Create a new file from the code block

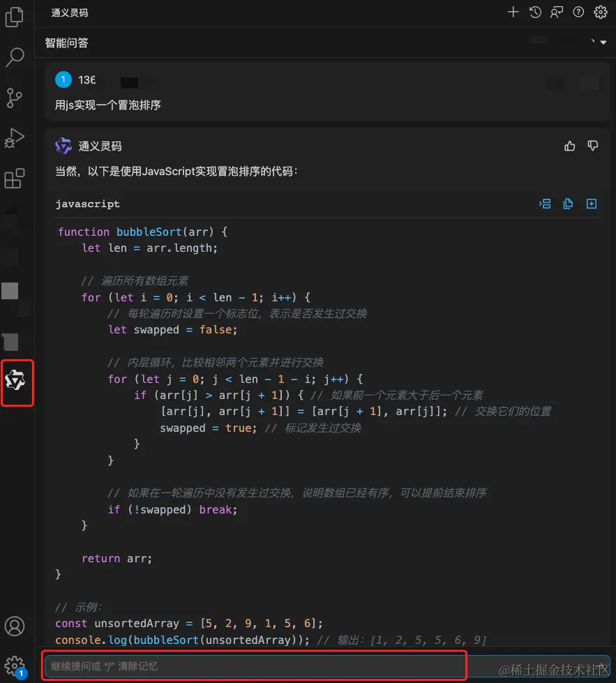pos(591,204)
